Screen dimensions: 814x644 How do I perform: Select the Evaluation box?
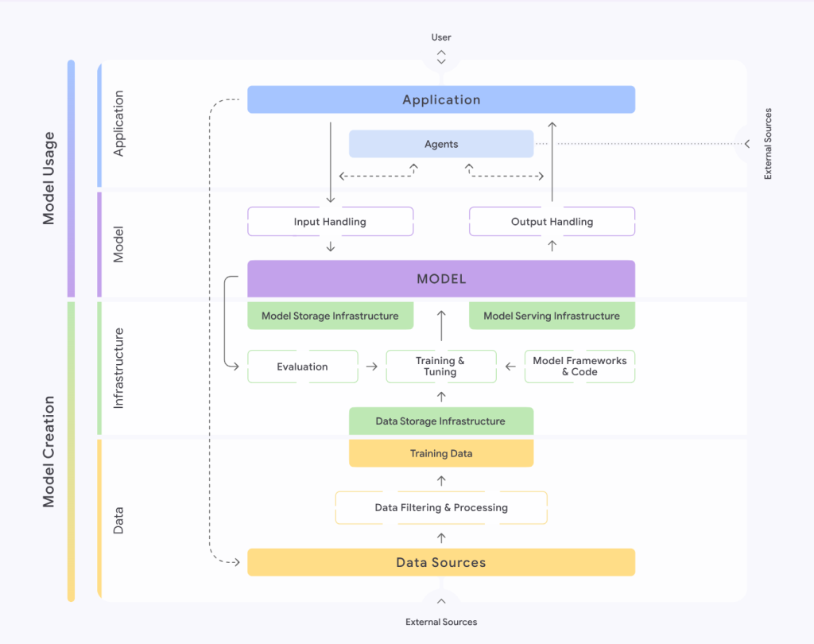coord(302,367)
